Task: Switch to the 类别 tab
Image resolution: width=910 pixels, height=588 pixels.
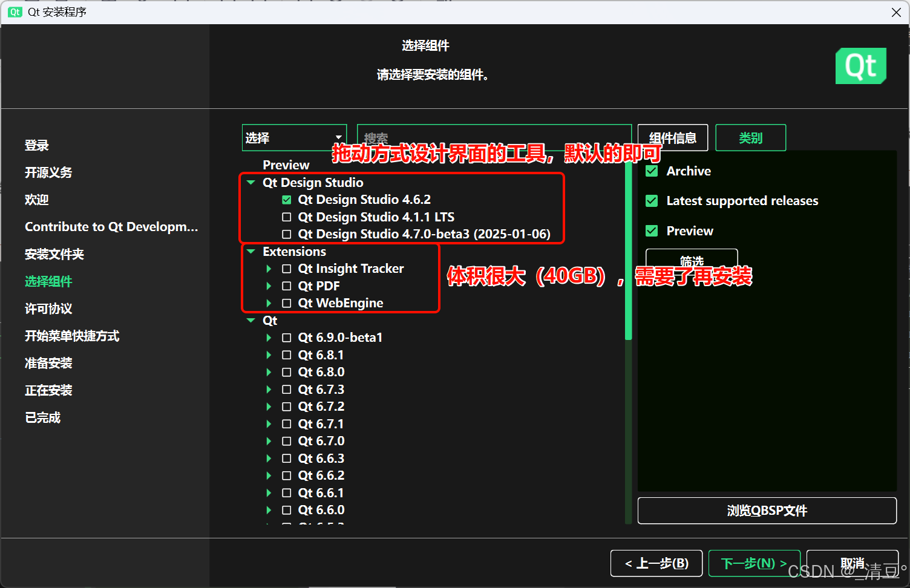Action: (x=751, y=138)
